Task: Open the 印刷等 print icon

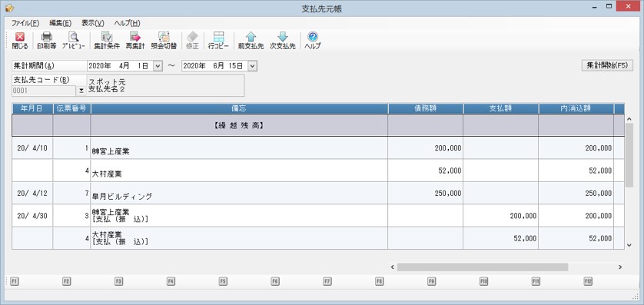Action: (46, 41)
